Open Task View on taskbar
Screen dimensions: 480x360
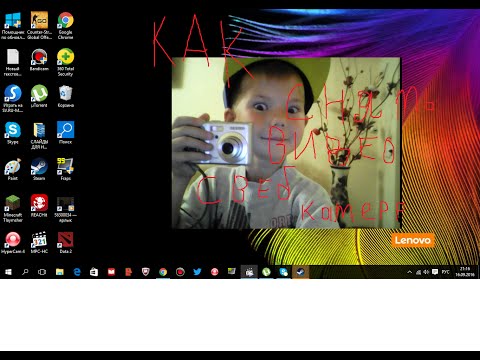(42, 272)
